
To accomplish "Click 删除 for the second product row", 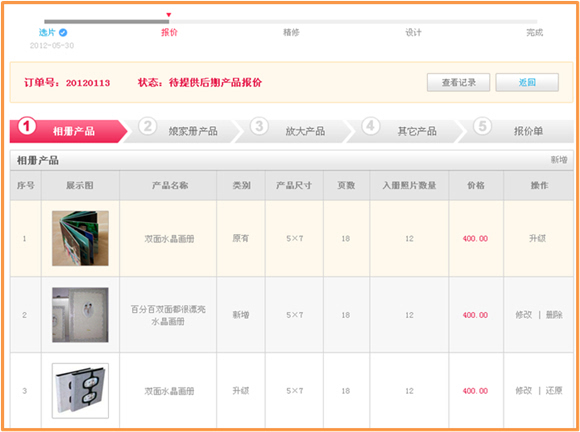I will [x=554, y=315].
